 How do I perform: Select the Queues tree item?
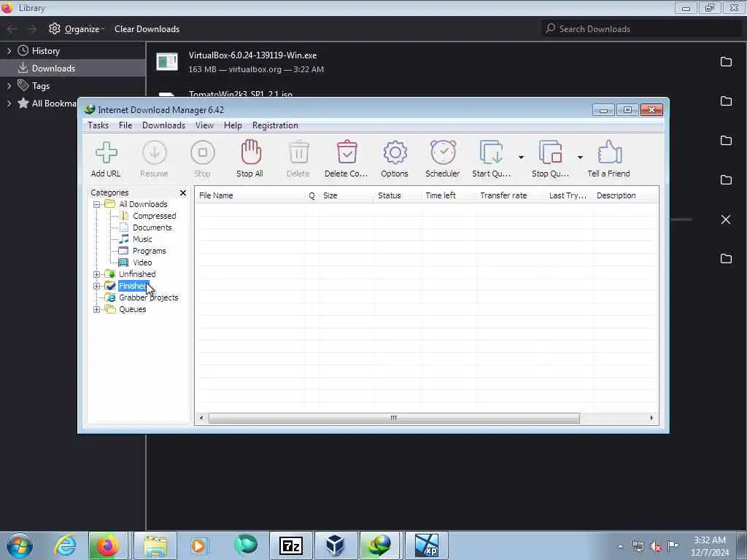(133, 309)
